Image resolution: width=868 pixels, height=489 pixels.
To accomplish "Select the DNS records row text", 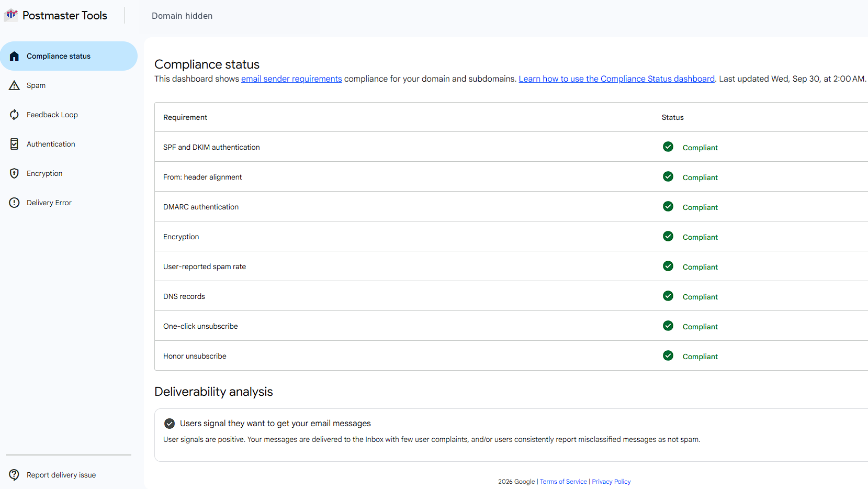I will (x=184, y=296).
